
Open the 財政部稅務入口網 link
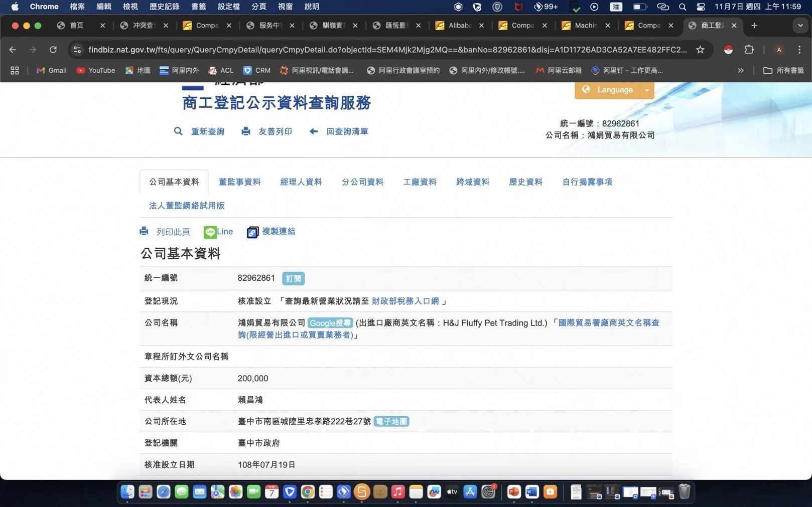tap(405, 301)
